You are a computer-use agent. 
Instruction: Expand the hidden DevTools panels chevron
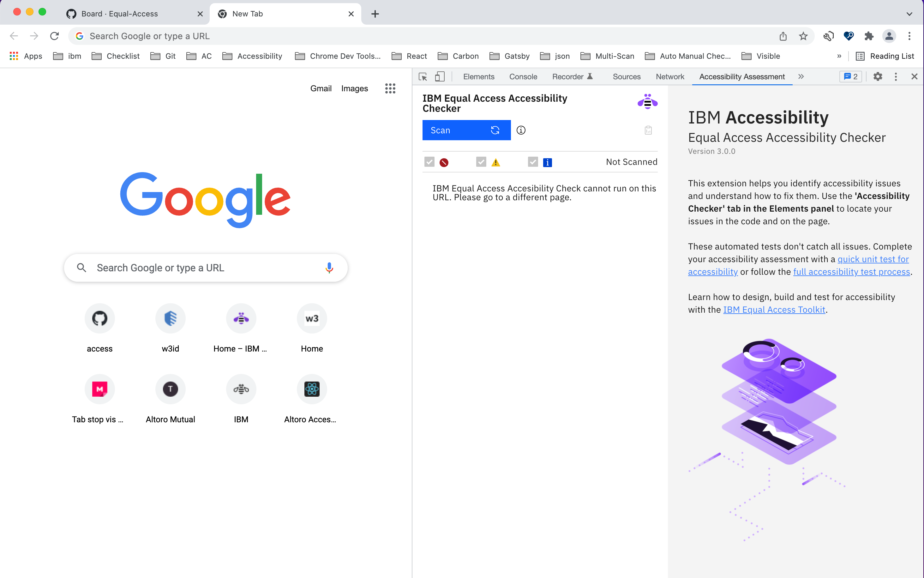point(801,76)
